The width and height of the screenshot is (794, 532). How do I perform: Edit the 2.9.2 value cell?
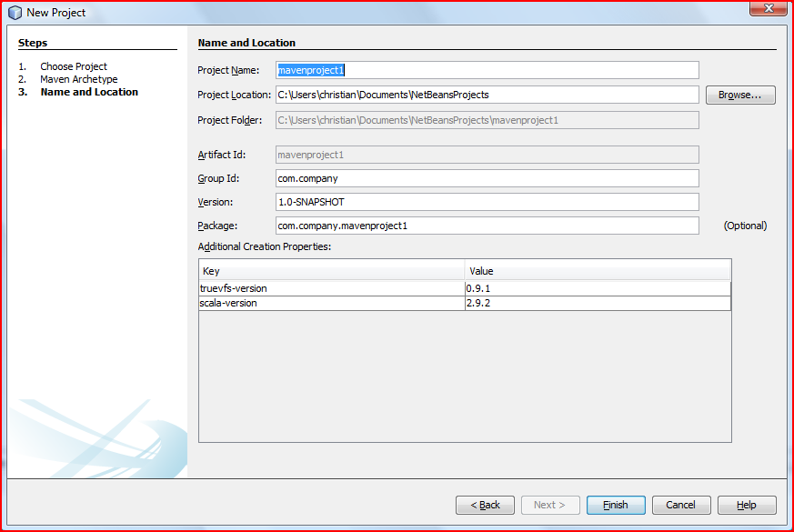[597, 303]
